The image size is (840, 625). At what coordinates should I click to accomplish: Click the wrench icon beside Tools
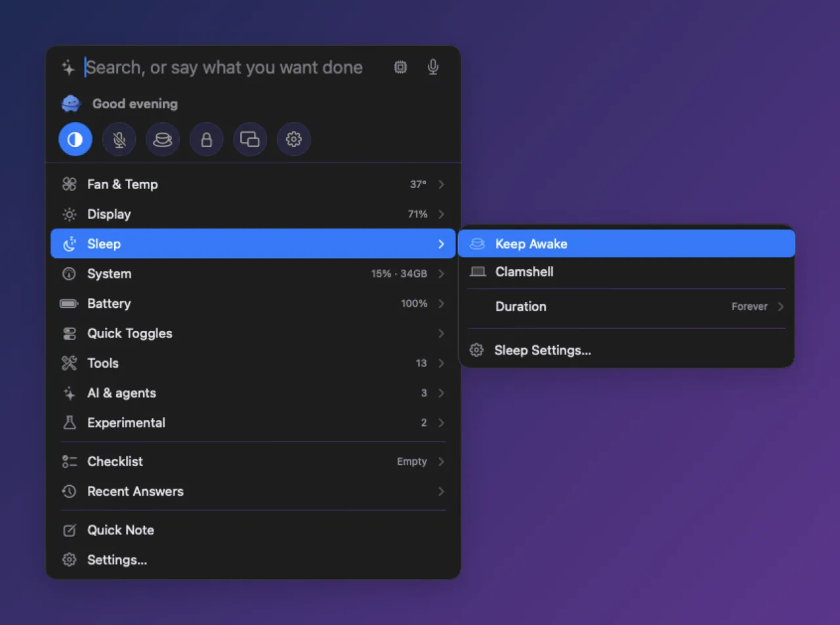(70, 363)
